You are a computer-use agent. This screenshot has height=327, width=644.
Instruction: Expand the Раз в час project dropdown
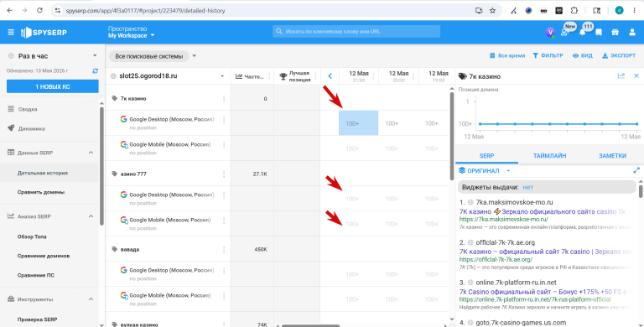pyautogui.click(x=95, y=56)
